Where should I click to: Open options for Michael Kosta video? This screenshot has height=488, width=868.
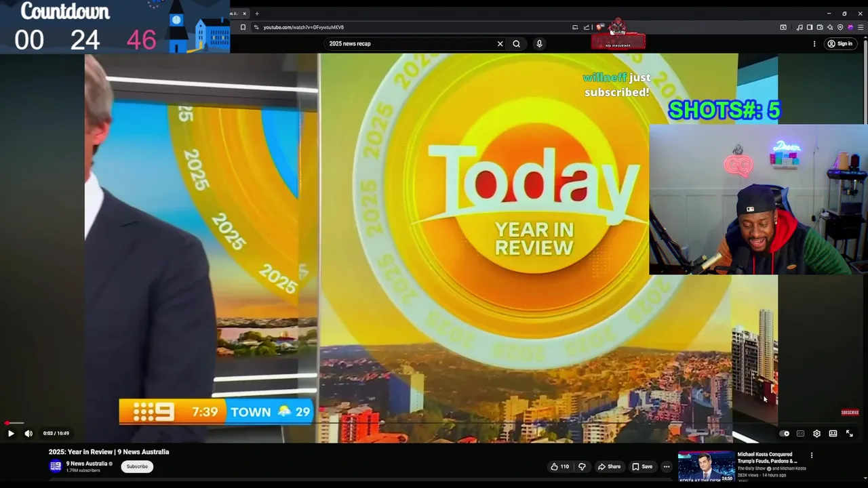click(812, 455)
